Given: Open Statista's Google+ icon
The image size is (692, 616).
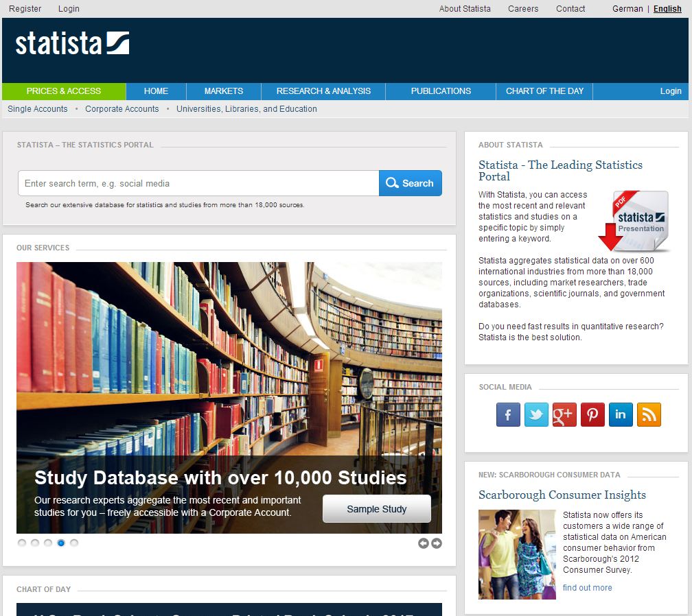Looking at the screenshot, I should click(x=564, y=414).
